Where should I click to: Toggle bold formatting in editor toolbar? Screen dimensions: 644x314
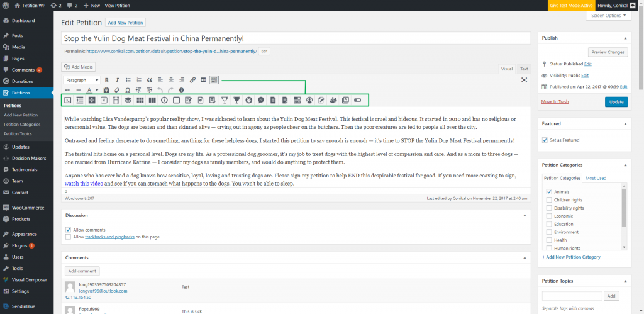click(x=107, y=80)
